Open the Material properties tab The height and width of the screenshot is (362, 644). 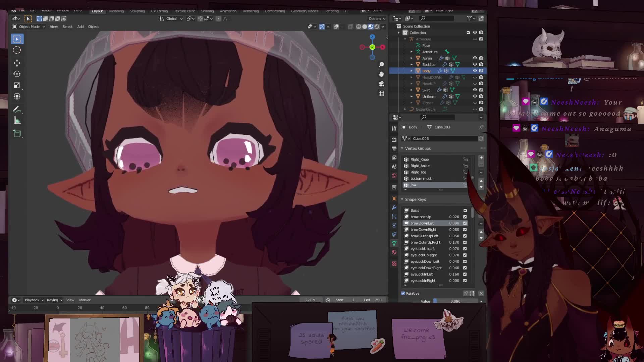(394, 252)
